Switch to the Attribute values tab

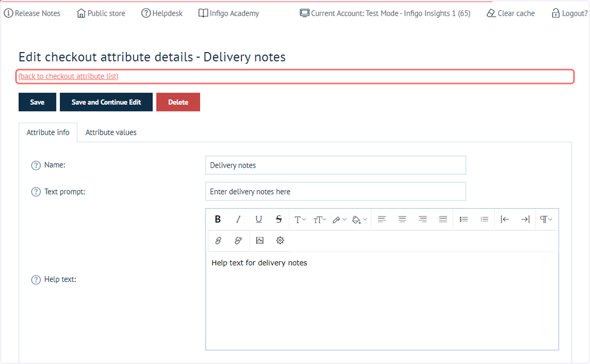[111, 133]
